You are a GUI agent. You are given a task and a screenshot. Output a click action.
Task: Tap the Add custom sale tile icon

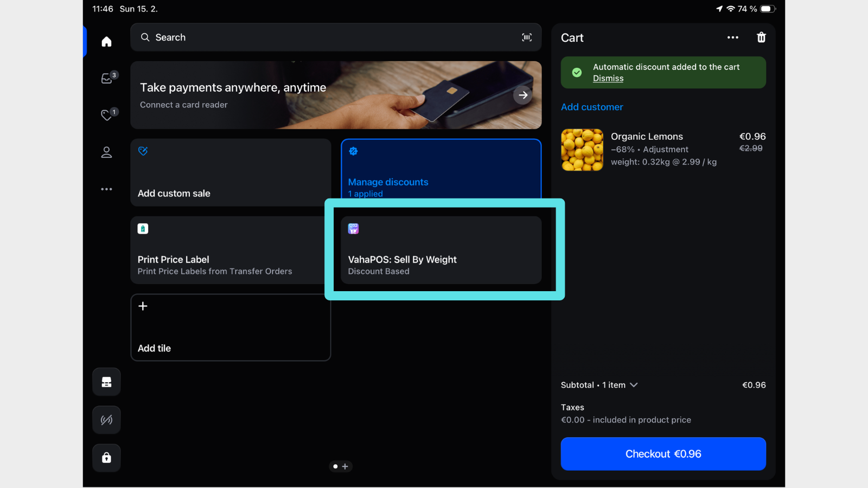(143, 151)
